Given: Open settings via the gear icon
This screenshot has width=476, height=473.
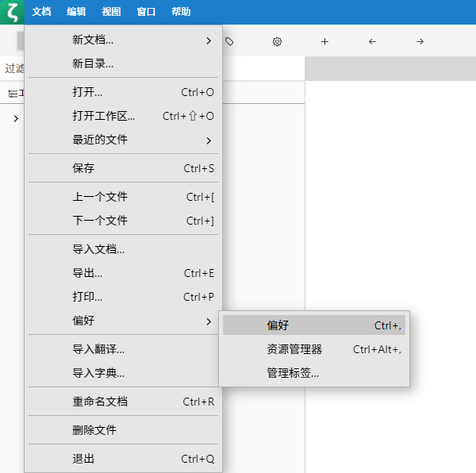Looking at the screenshot, I should coord(277,41).
